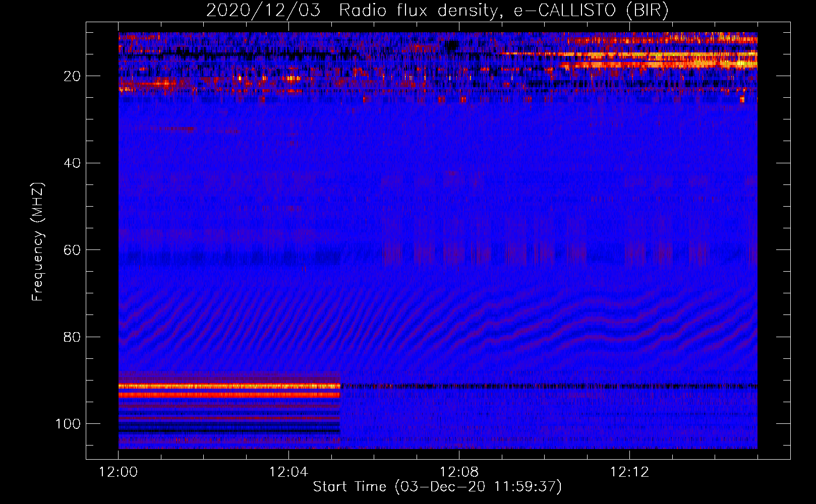
Task: Click the 'Frequency (MHZ)' axis label
Action: [38, 242]
